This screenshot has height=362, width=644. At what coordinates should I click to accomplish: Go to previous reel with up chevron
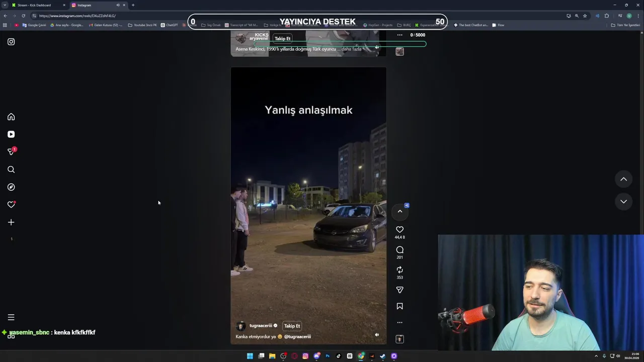click(623, 179)
